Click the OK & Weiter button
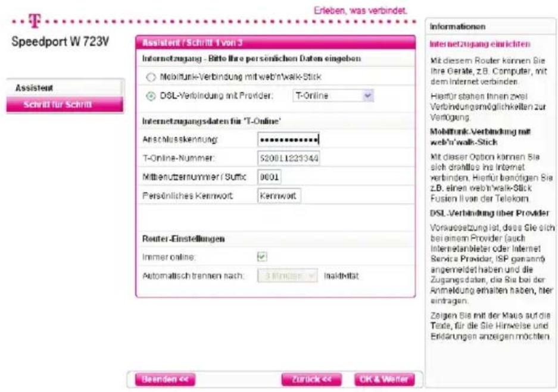Viewport: 558px width, 392px height. pos(384,379)
